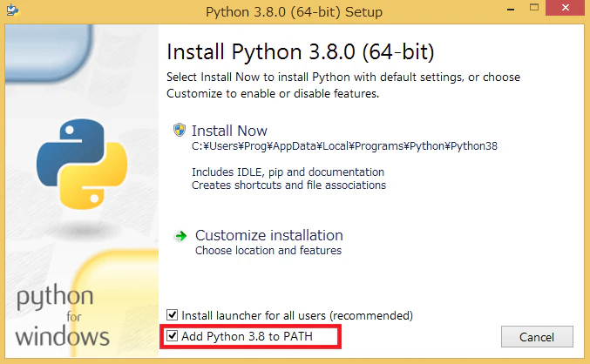Choose Customize installation option

(x=269, y=235)
